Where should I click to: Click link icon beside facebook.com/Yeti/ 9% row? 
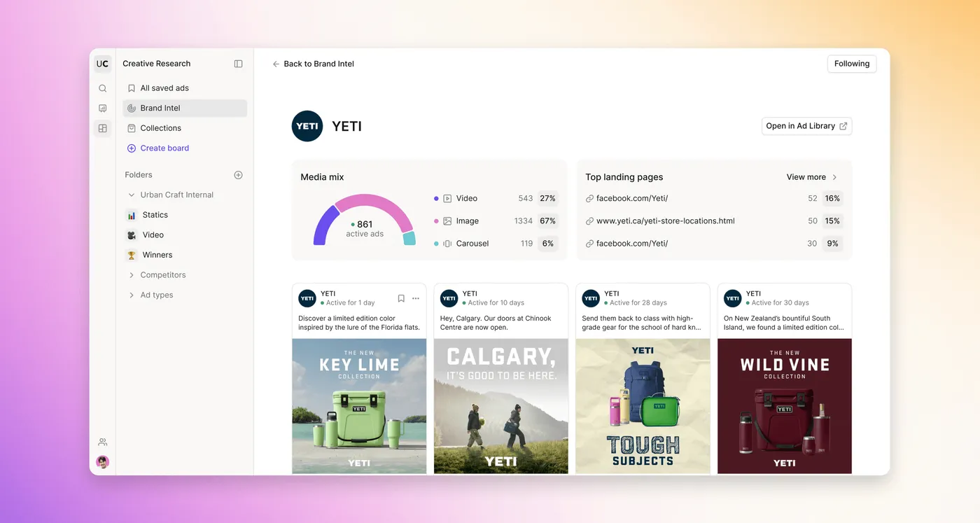pos(589,244)
